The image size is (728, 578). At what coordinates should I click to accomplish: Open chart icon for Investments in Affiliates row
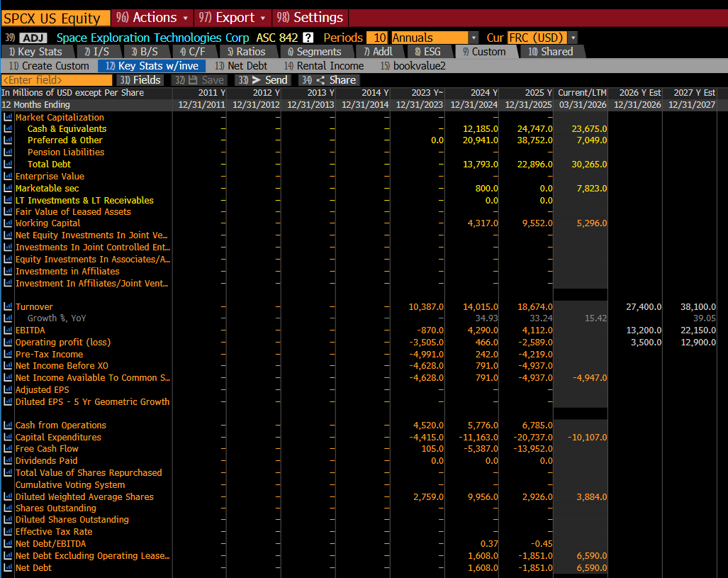8,272
